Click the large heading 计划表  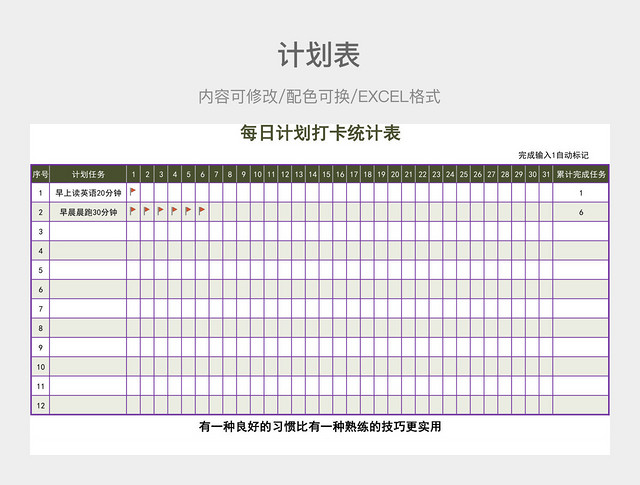[319, 55]
